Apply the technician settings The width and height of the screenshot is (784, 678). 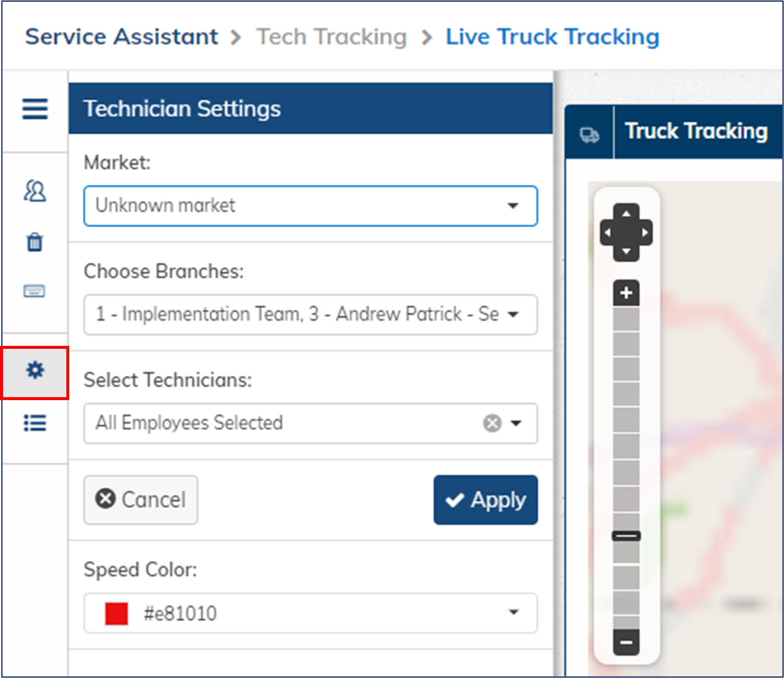[x=486, y=500]
